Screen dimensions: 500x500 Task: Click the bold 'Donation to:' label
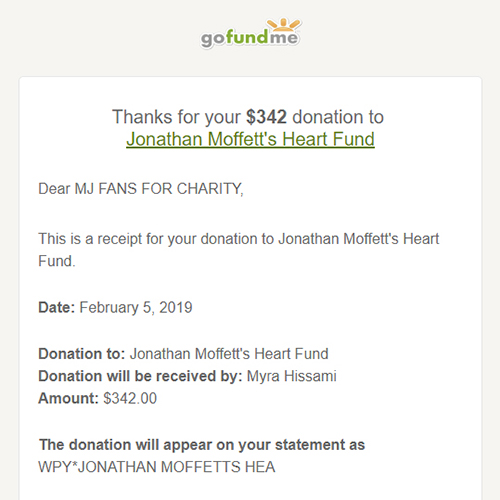click(81, 354)
